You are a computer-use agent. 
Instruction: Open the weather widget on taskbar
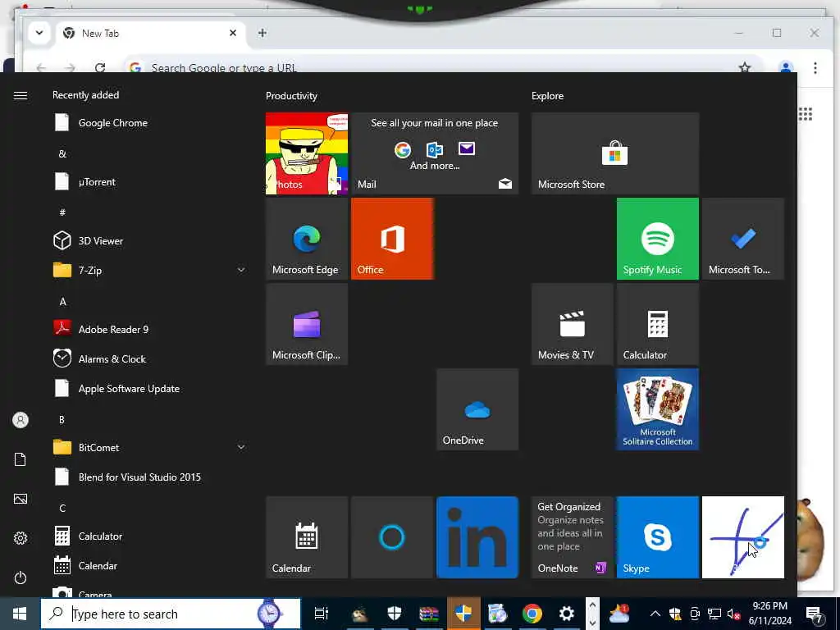(619, 614)
